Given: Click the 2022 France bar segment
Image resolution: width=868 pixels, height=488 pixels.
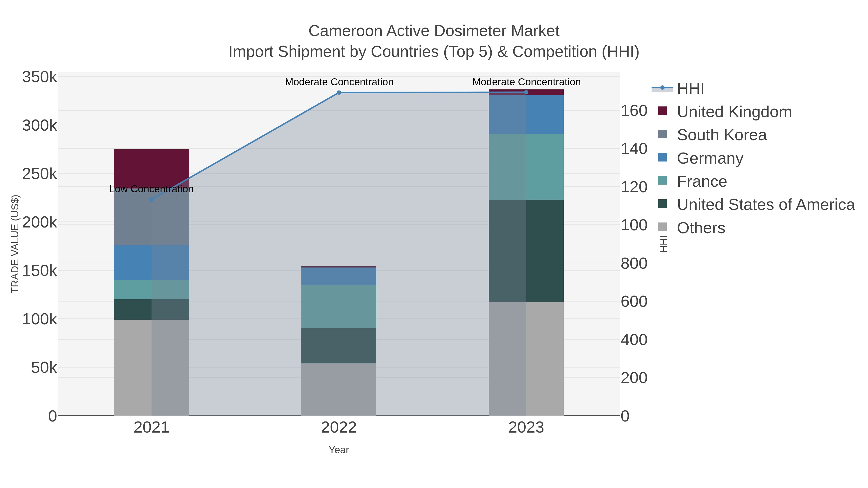Looking at the screenshot, I should click(x=339, y=307).
